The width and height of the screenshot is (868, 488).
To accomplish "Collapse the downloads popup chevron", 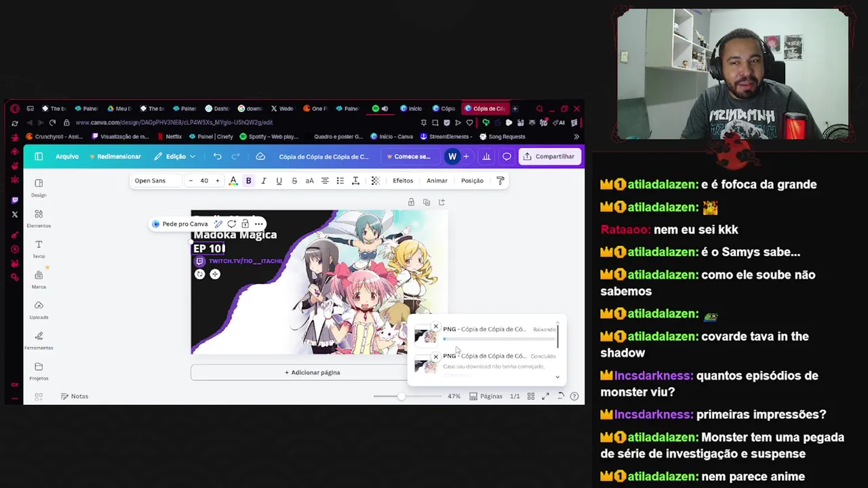I will pyautogui.click(x=557, y=378).
